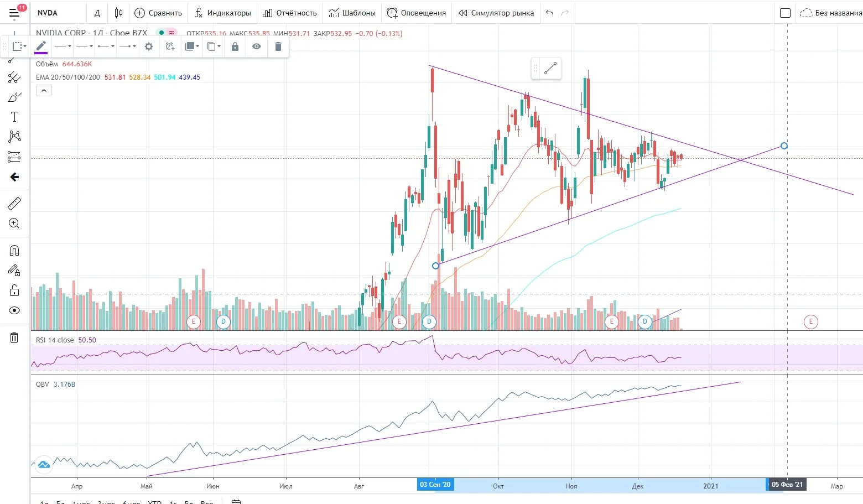The image size is (863, 504).
Task: Toggle stay in drawing mode
Action: (14, 271)
